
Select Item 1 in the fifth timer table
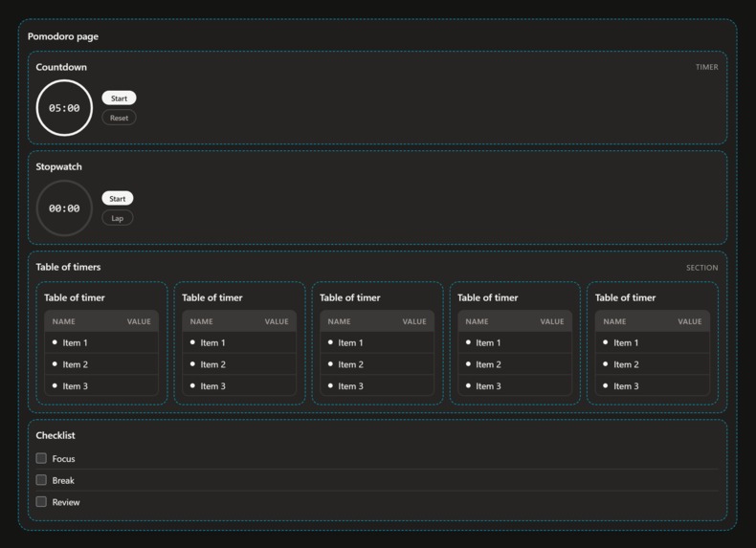[x=653, y=342]
